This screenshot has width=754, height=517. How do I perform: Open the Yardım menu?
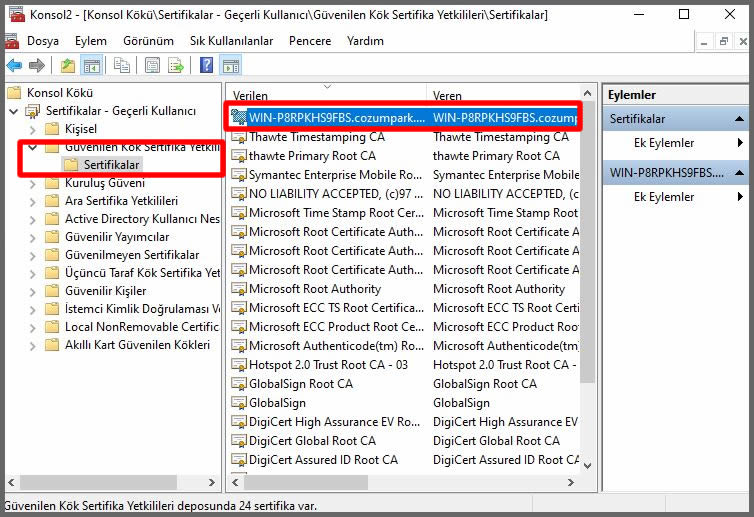coord(365,41)
